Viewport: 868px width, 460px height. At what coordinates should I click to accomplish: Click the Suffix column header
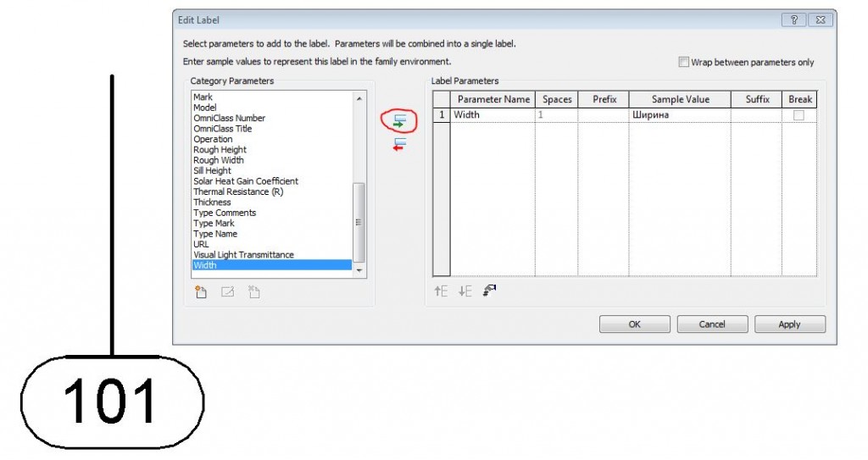(x=756, y=99)
